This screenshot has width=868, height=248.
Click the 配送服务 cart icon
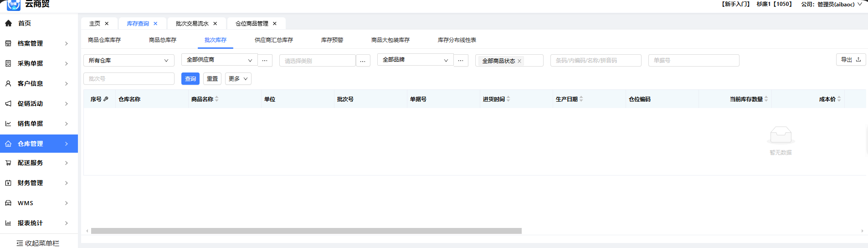[8, 163]
